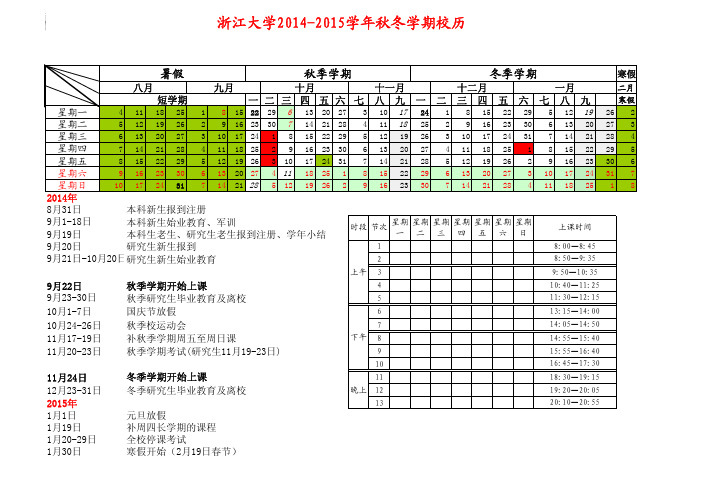
Task: Select the bold text 冬季学期开始上课
Action: [167, 378]
